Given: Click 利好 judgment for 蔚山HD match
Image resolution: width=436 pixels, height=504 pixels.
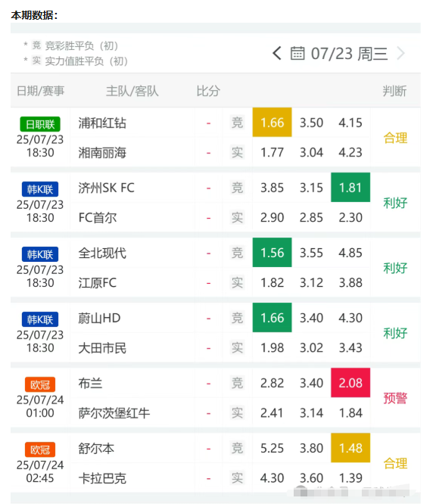Looking at the screenshot, I should tap(395, 333).
